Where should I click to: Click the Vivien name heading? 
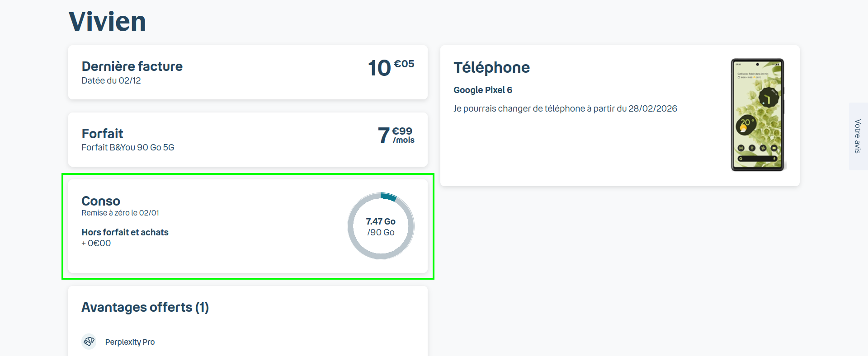tap(108, 22)
